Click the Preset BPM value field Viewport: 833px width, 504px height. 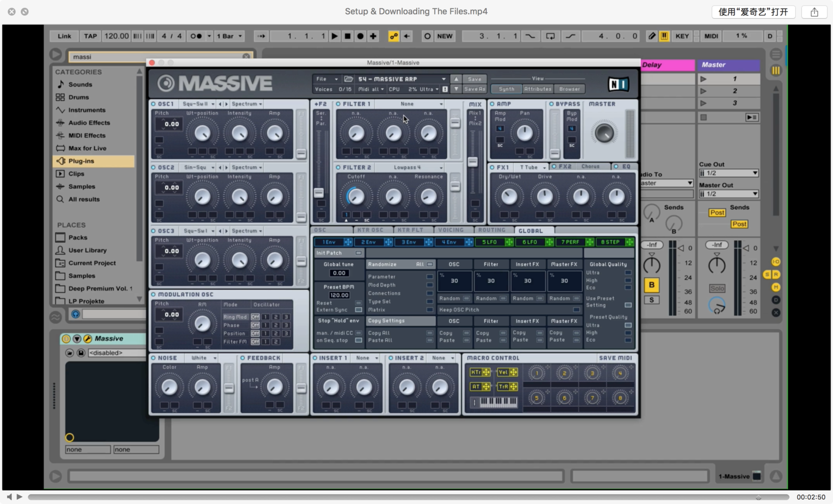click(339, 295)
